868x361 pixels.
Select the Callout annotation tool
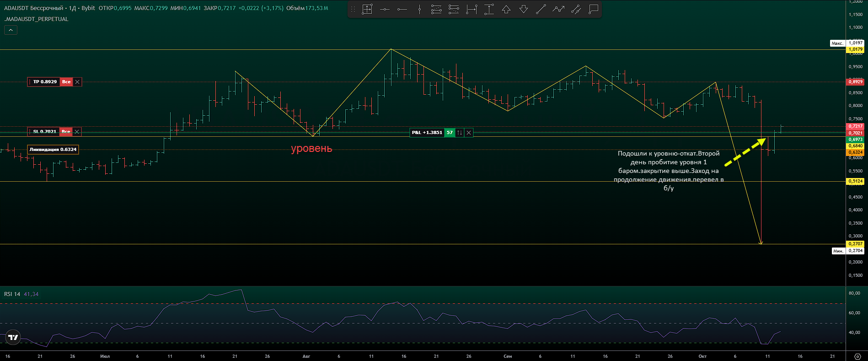click(593, 9)
